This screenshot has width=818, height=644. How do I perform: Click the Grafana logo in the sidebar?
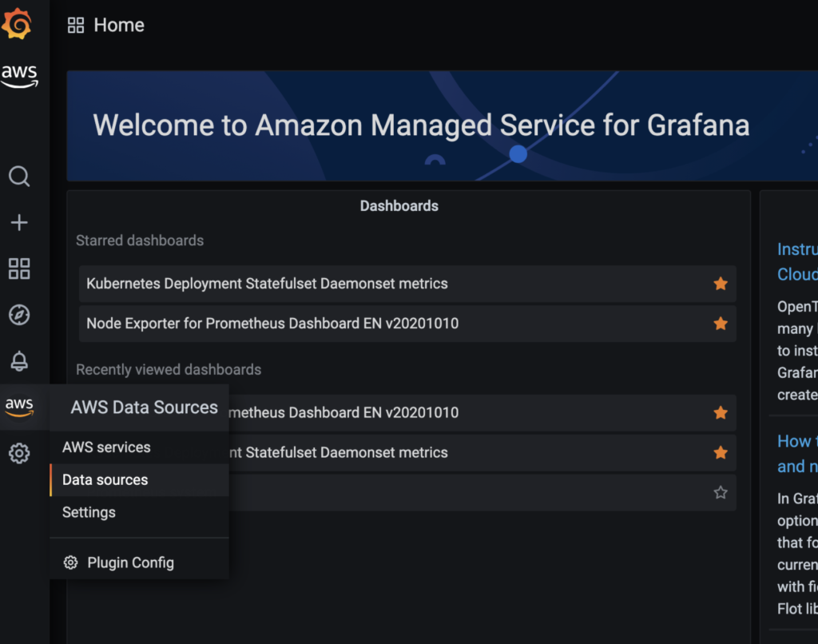[x=17, y=23]
